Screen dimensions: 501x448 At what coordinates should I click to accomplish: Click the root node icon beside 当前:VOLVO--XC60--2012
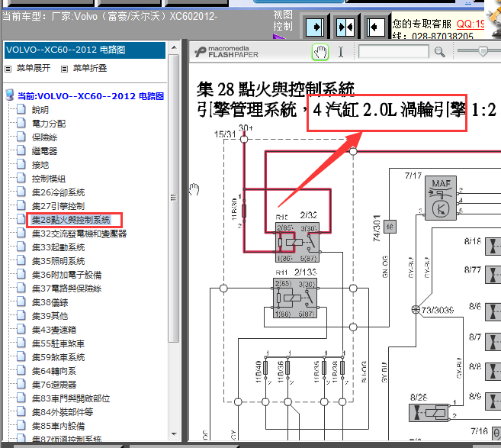(10, 95)
